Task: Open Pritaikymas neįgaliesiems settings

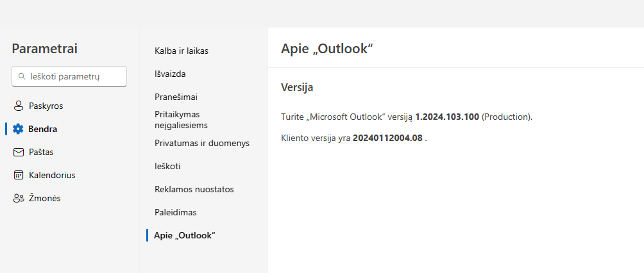Action: click(181, 119)
